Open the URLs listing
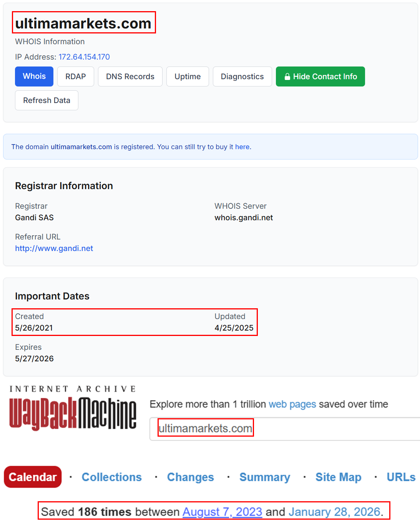Image resolution: width=420 pixels, height=522 pixels. tap(400, 477)
